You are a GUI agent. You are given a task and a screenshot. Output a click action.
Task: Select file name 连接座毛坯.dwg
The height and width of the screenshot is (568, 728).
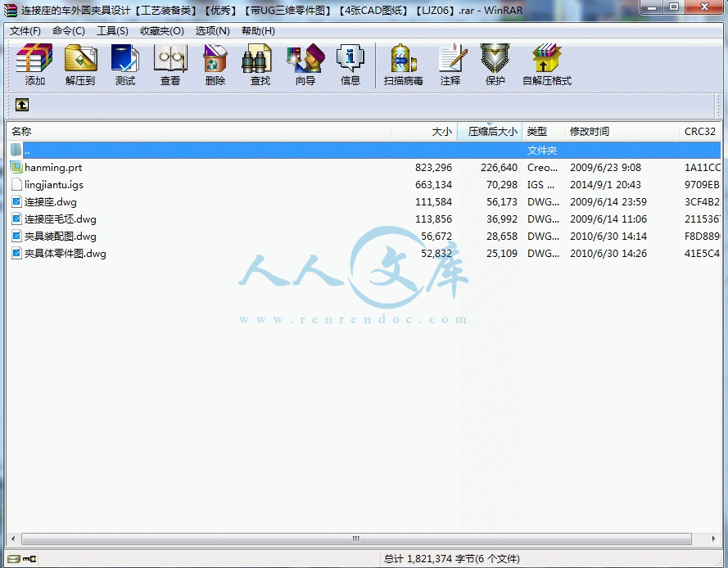61,219
